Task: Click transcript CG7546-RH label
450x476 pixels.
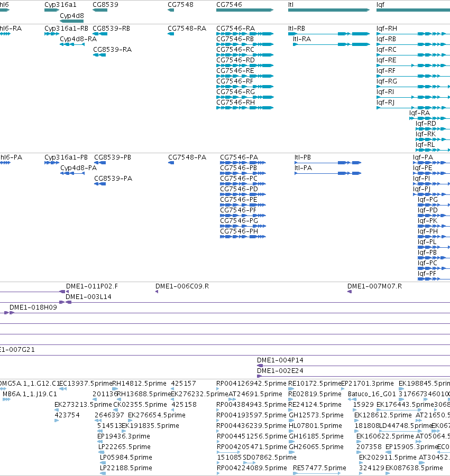Action: coord(235,102)
